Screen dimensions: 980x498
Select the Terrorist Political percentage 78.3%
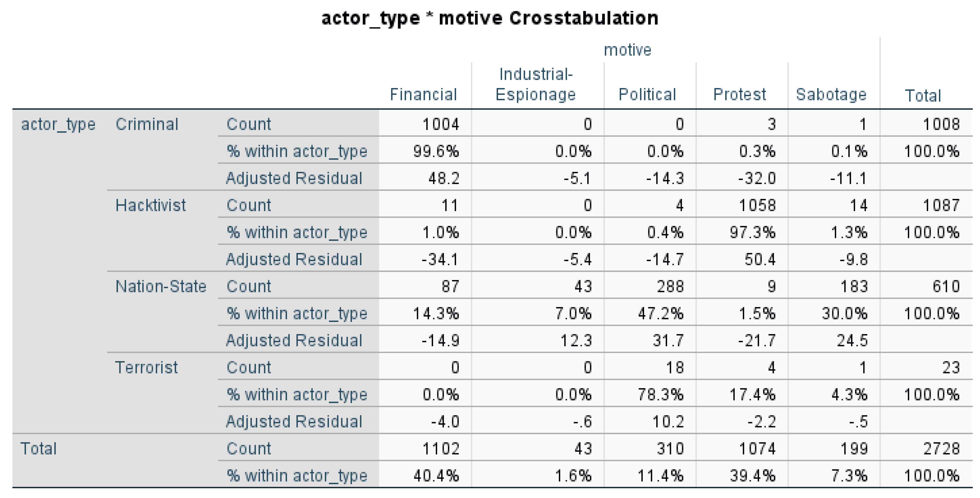click(x=660, y=394)
